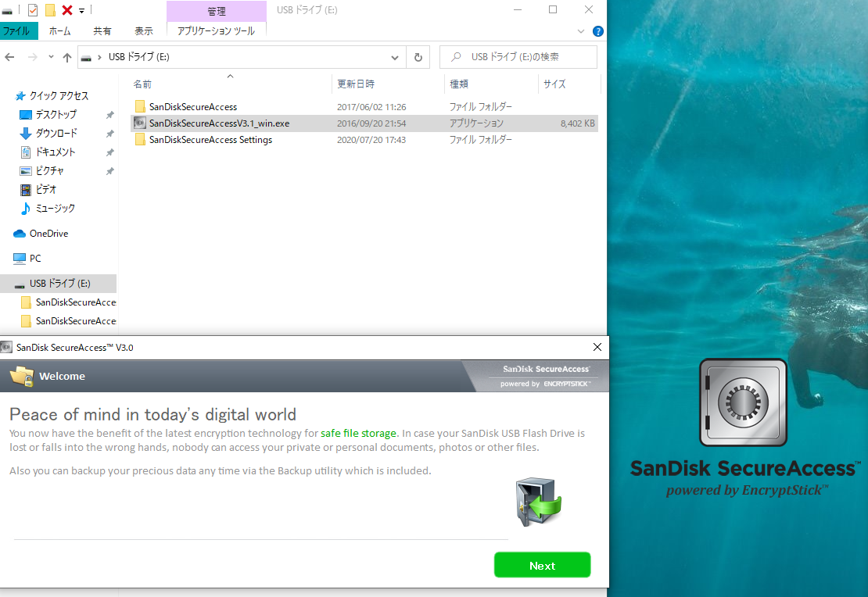The image size is (868, 597).
Task: Click the Welcome folder lock icon
Action: [22, 376]
